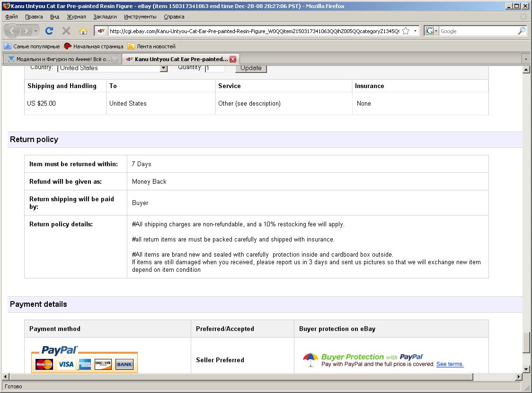Open the Закладки menu
532x393 pixels.
pyautogui.click(x=105, y=17)
